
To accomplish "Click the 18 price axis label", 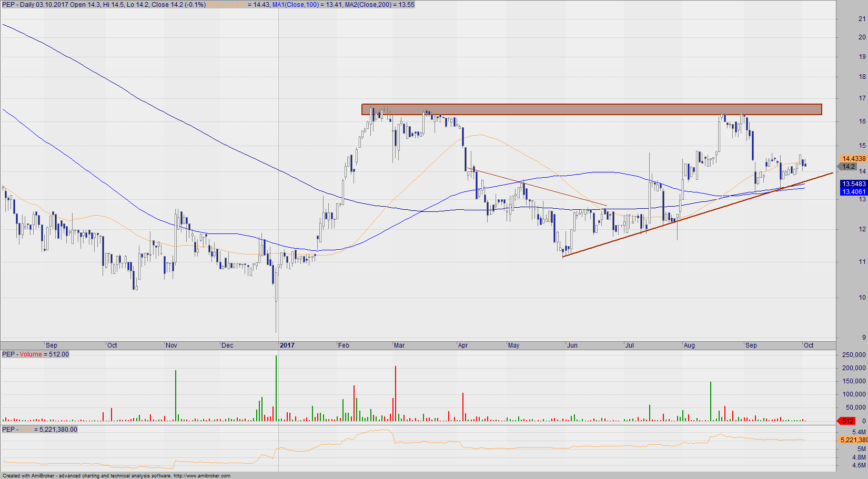I will (x=862, y=77).
